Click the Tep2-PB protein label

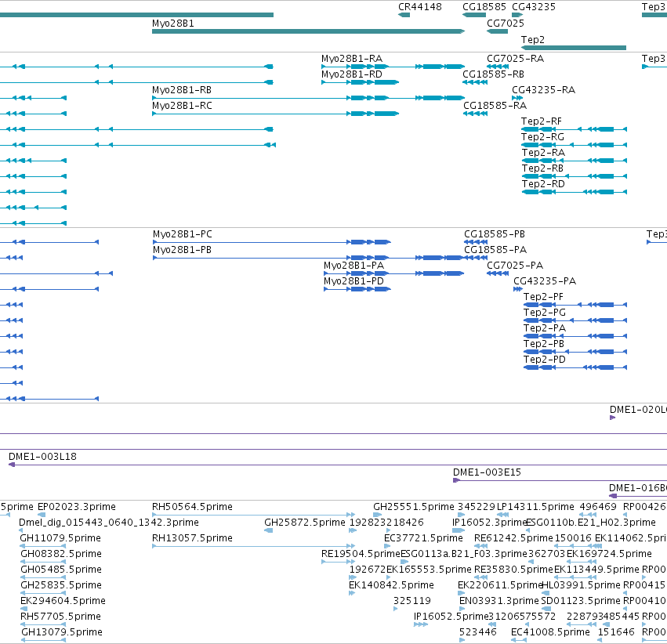pos(544,344)
